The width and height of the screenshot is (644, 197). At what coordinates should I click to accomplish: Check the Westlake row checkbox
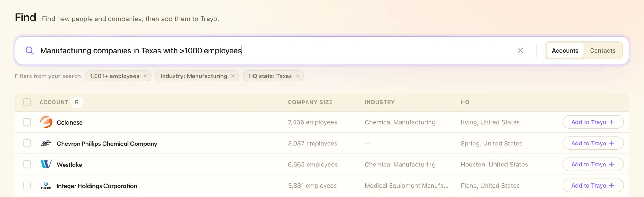coord(27,164)
